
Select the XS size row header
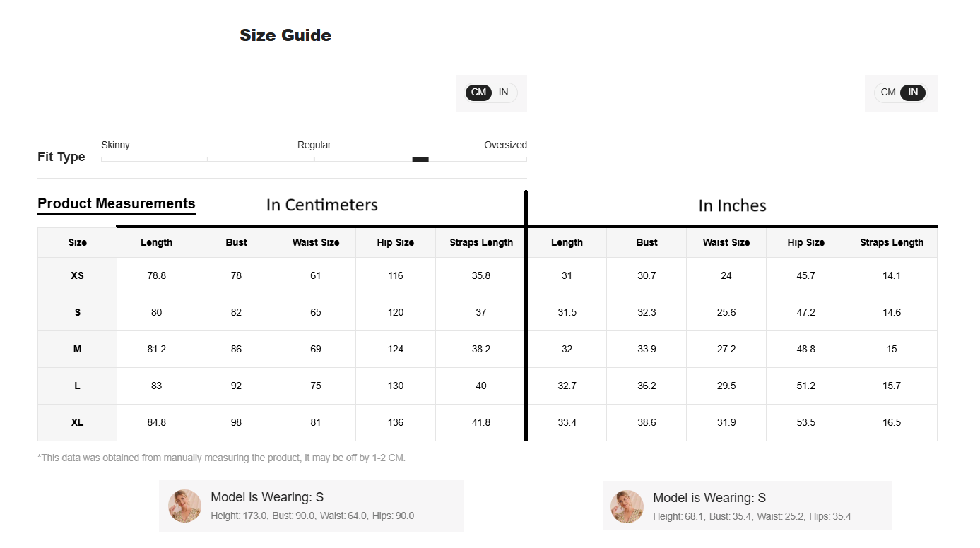pos(78,276)
